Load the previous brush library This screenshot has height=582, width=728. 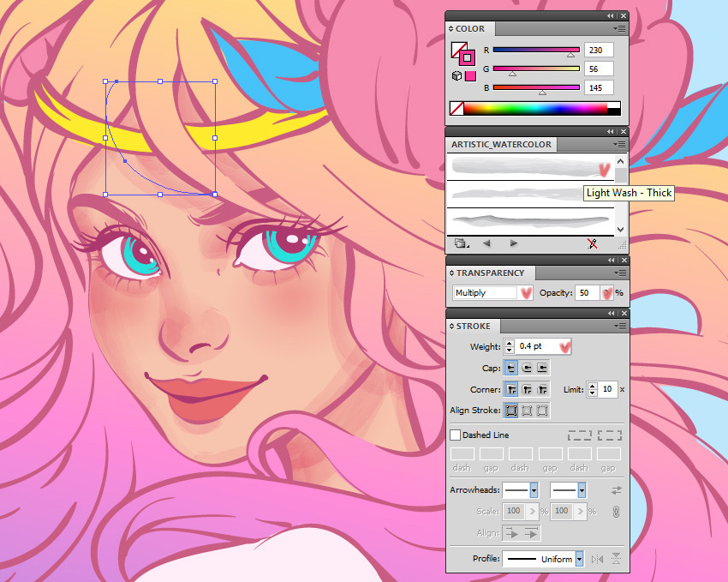[486, 243]
